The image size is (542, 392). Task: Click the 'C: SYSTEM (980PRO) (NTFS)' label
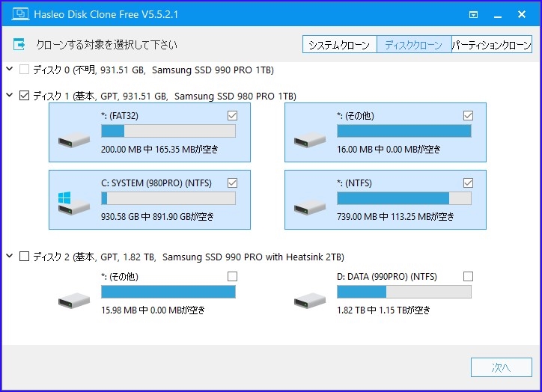[x=156, y=183]
